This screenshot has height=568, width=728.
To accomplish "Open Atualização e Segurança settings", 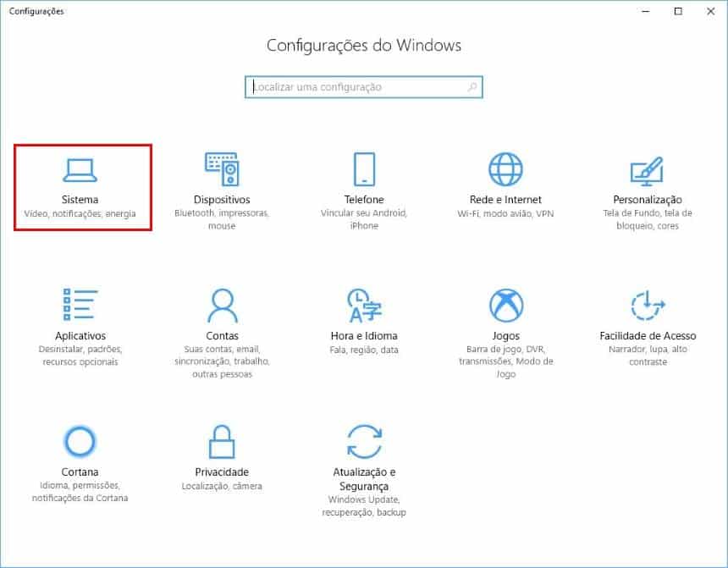I will 363,442.
